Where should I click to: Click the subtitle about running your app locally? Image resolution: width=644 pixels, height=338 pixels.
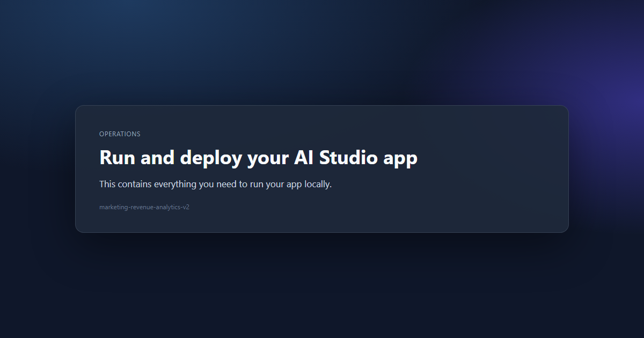[215, 184]
